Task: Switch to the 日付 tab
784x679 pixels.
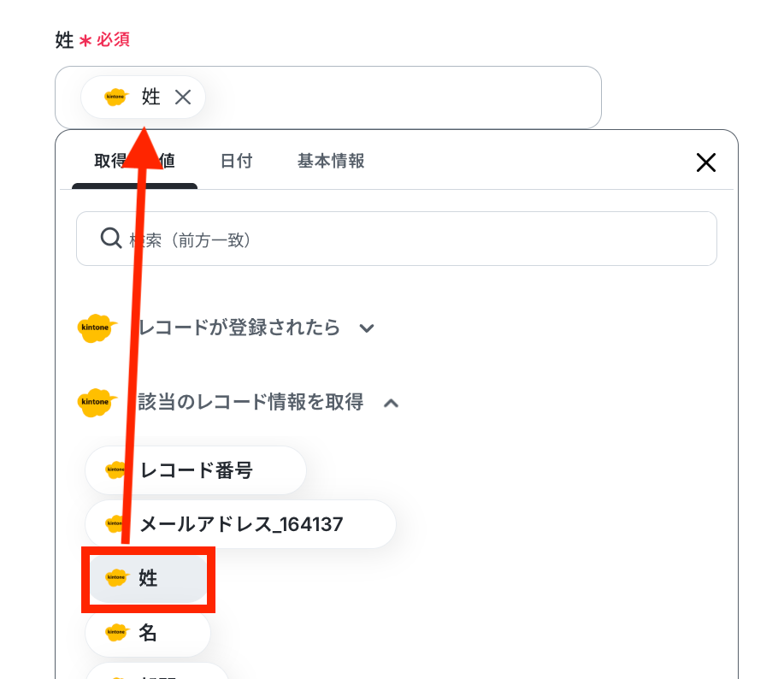Action: pos(237,161)
